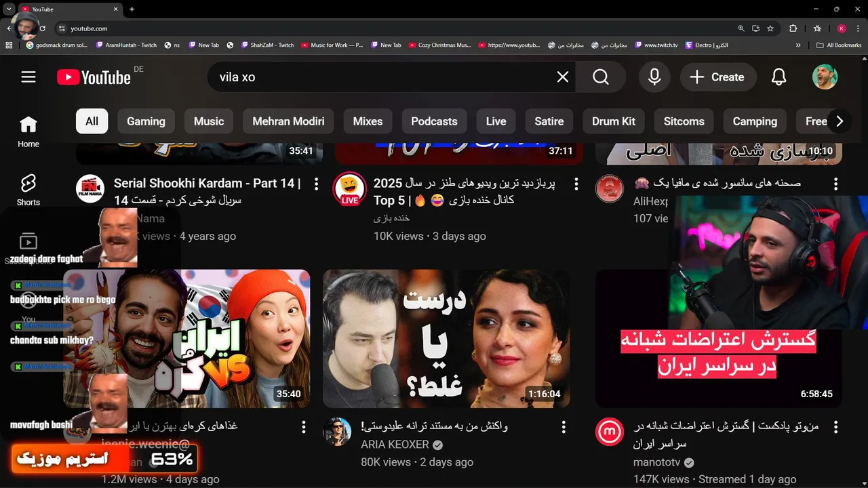
Task: Reload the page in Chrome
Action: click(42, 28)
